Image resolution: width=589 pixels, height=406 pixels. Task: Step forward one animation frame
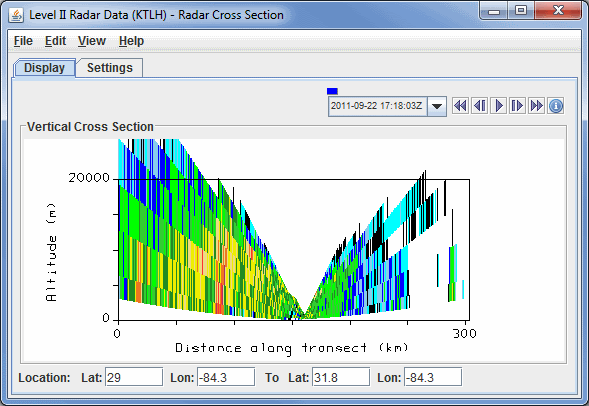(517, 106)
